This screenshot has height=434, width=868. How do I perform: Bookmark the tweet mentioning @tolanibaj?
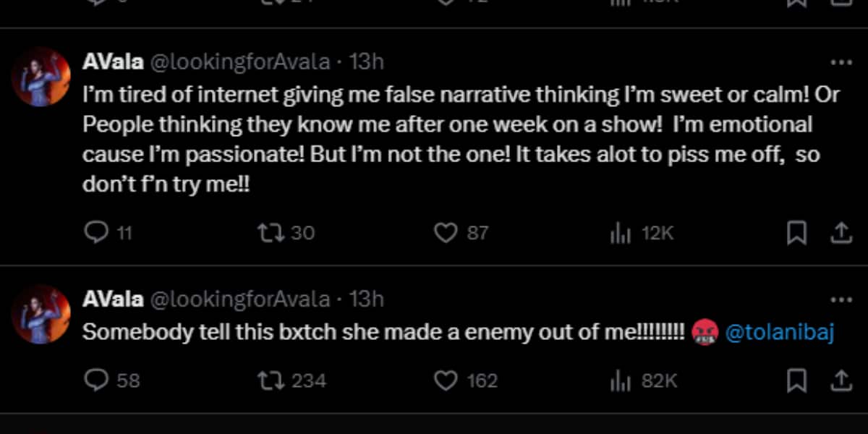point(796,380)
